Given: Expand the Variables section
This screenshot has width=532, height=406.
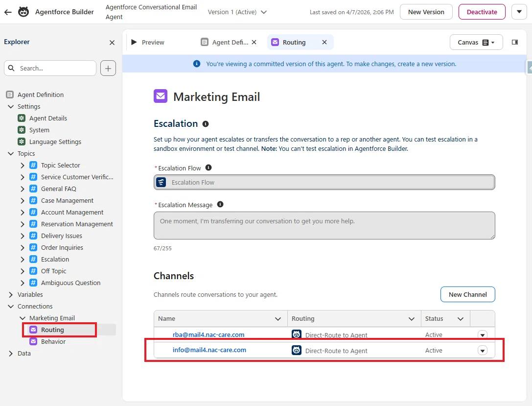Looking at the screenshot, I should click(11, 295).
